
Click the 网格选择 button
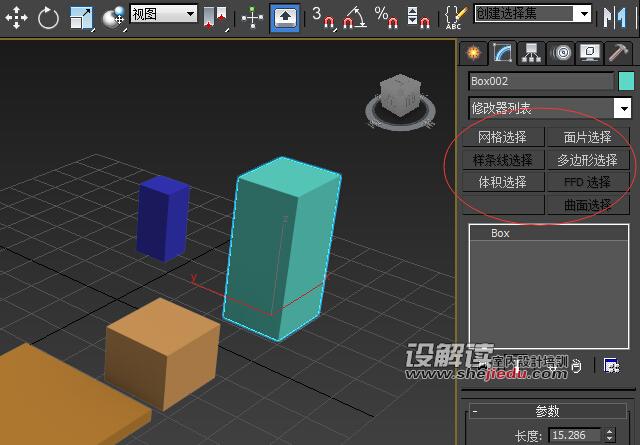[503, 137]
